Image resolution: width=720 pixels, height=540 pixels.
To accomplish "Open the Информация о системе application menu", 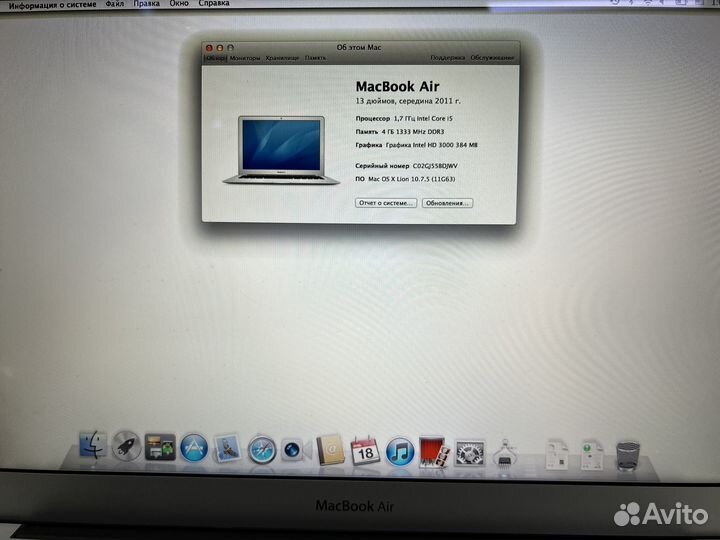I will click(x=52, y=5).
